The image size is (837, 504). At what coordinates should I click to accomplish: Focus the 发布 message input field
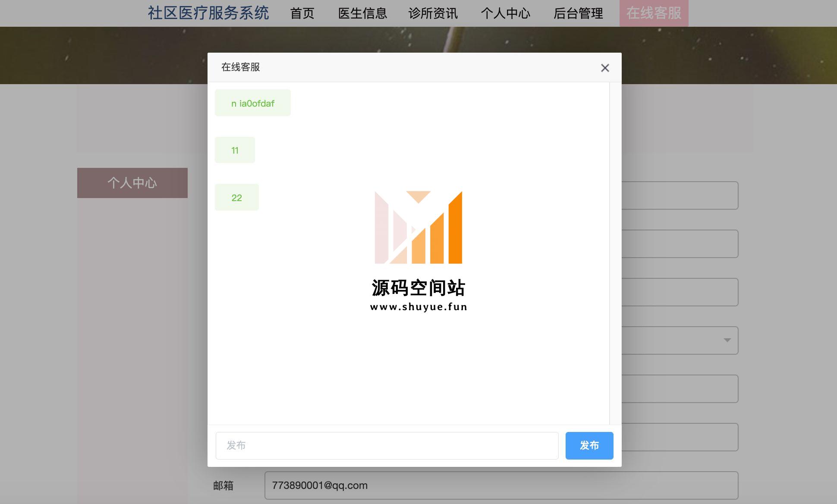tap(387, 445)
